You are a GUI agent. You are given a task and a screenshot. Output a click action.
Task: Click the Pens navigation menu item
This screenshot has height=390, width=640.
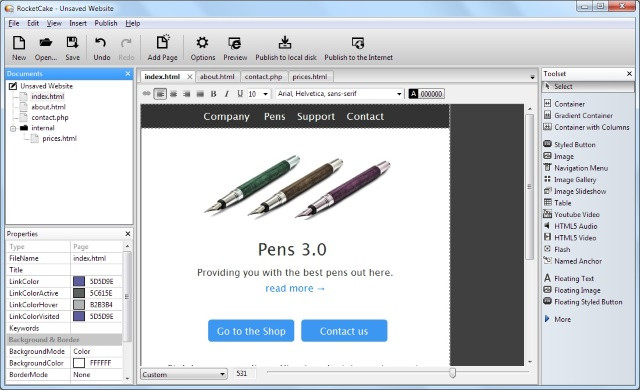[275, 117]
